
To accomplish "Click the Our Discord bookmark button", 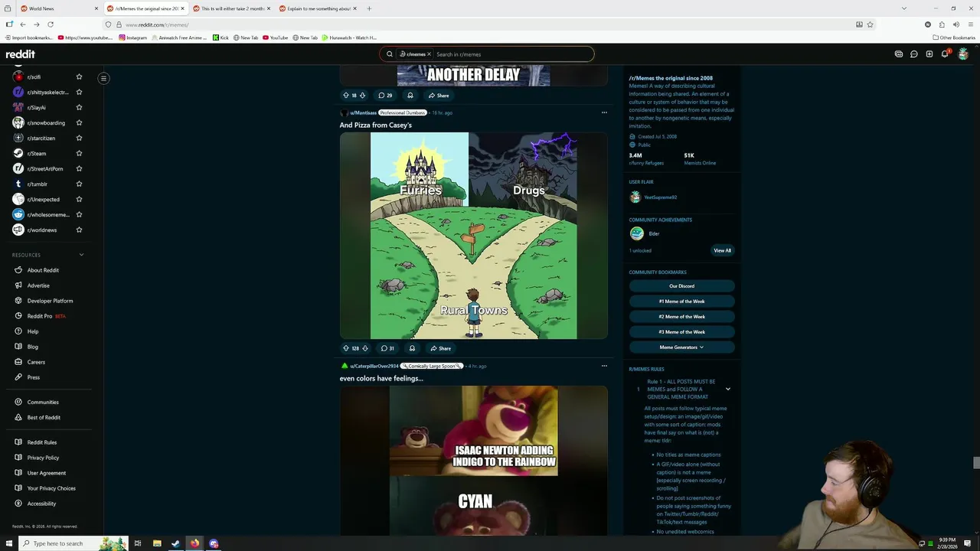I will pos(681,286).
